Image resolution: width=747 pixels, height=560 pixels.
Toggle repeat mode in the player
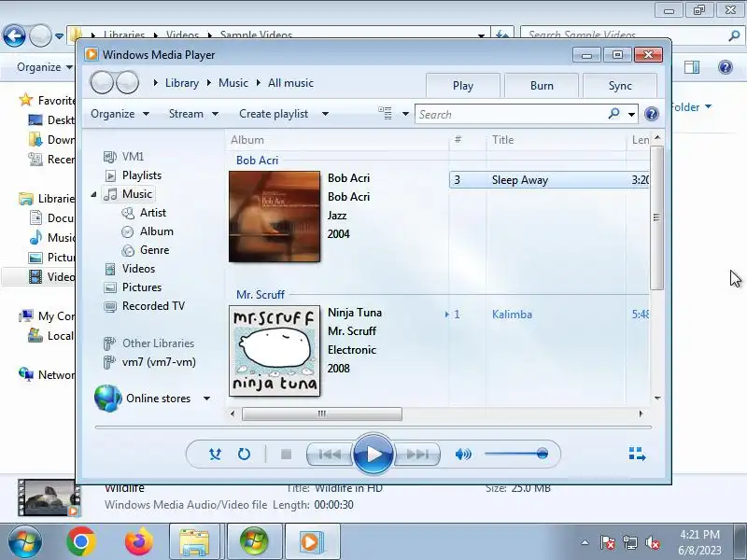coord(244,455)
